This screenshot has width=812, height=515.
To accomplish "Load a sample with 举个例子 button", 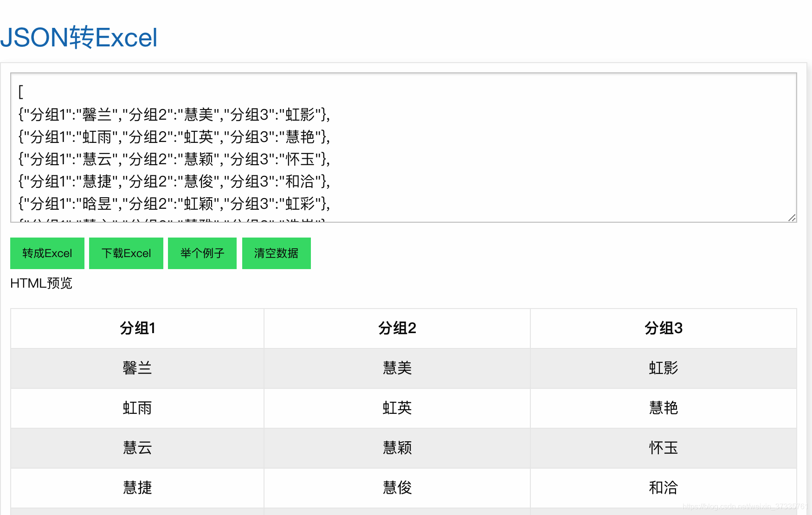I will (x=202, y=253).
